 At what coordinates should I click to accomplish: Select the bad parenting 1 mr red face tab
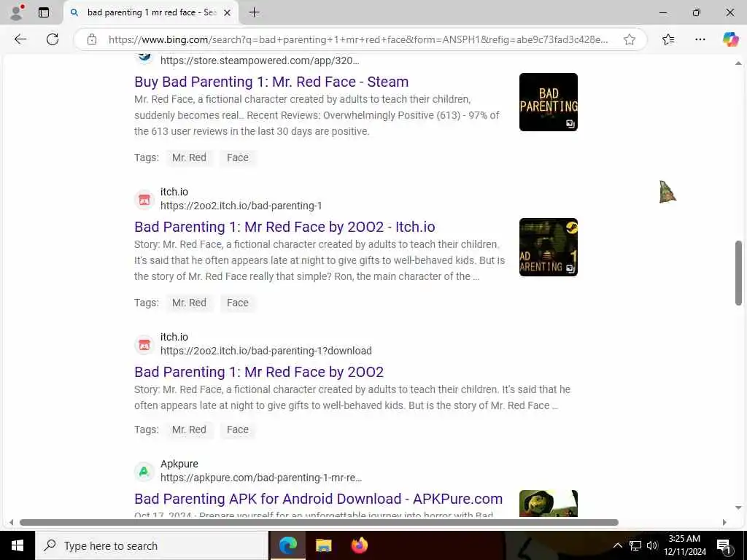coord(152,12)
